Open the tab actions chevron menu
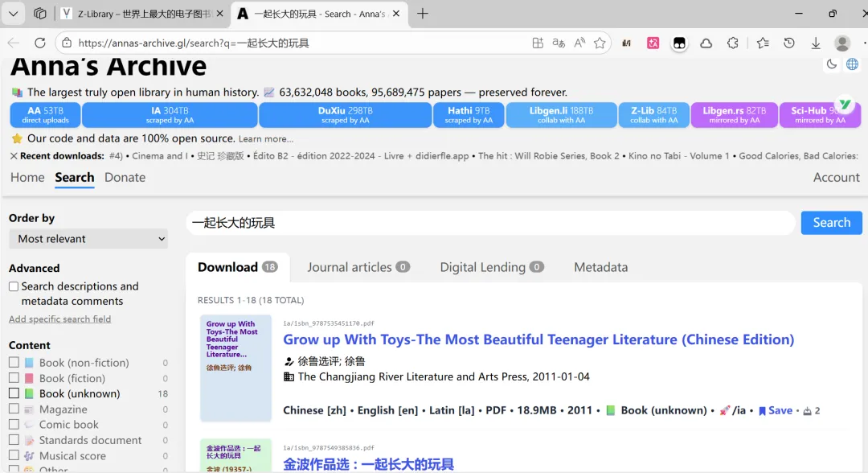 [14, 14]
